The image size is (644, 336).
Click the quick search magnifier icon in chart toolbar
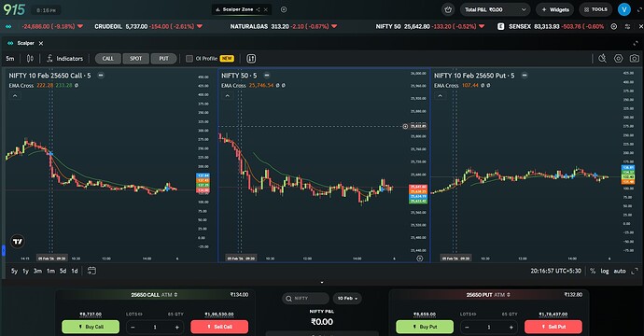pos(602,59)
